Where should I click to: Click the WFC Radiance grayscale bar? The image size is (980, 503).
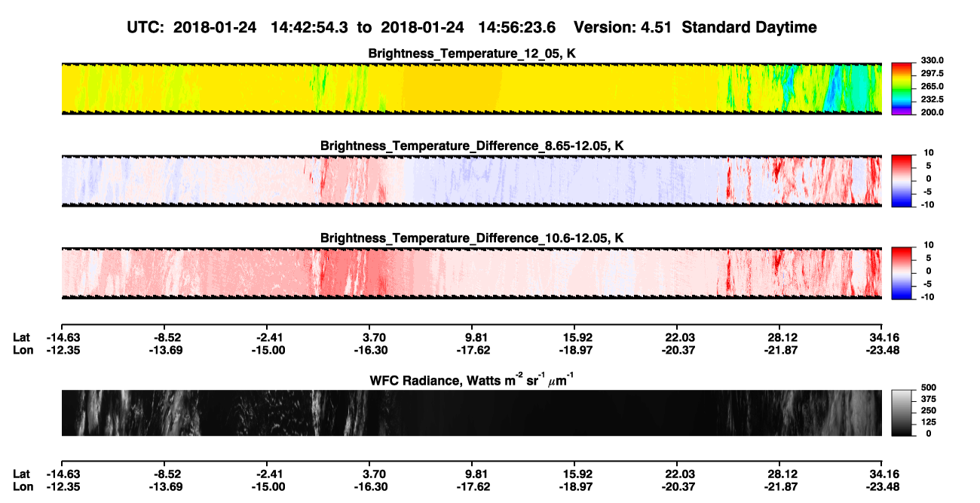pos(901,413)
